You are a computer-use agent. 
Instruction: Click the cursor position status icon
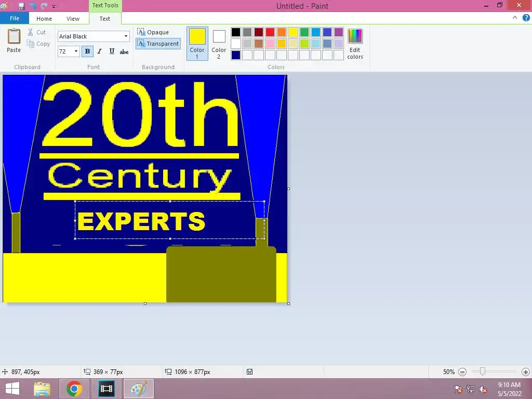click(5, 372)
